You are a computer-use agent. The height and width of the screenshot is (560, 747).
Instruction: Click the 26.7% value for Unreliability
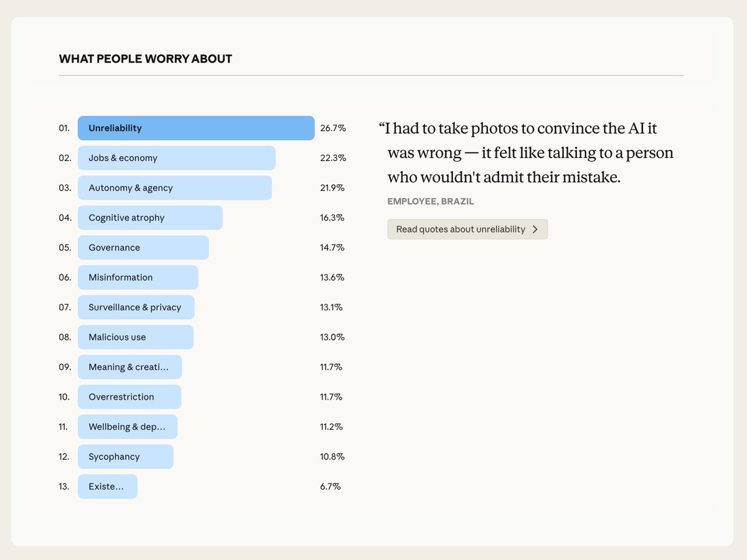(x=333, y=128)
